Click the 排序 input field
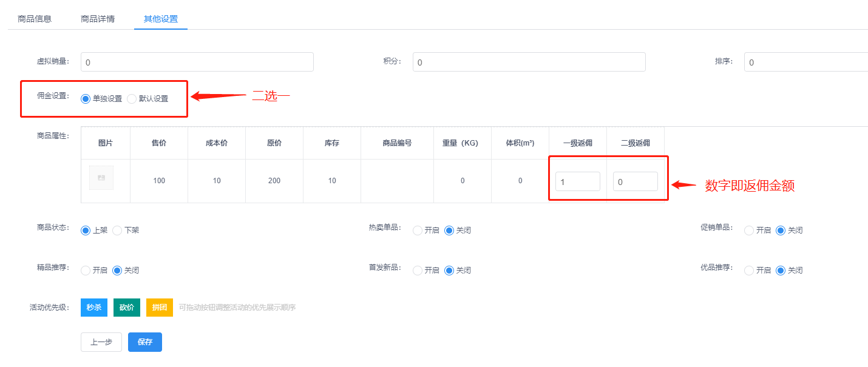Image resolution: width=868 pixels, height=367 pixels. coord(806,62)
